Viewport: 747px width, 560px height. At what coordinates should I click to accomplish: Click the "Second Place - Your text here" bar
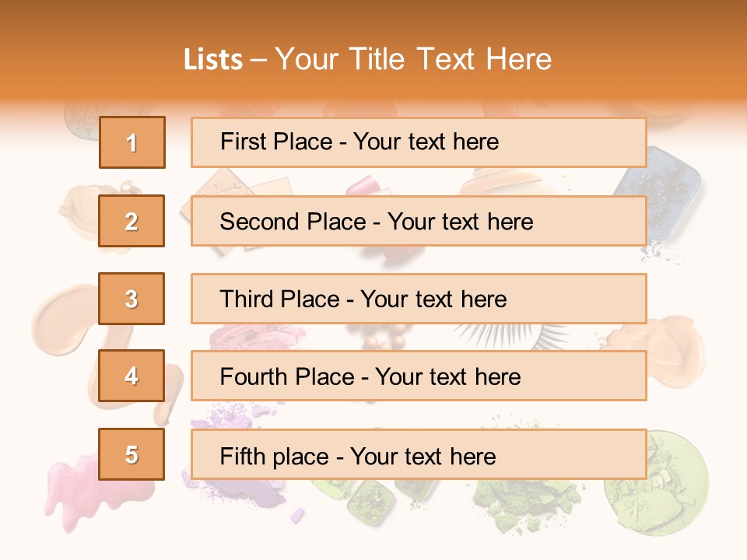(x=419, y=221)
